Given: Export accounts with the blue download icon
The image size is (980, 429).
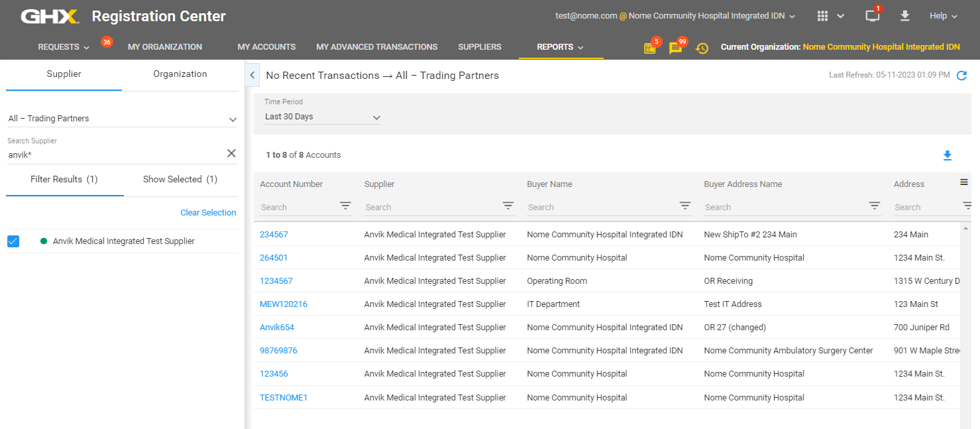Looking at the screenshot, I should point(948,155).
